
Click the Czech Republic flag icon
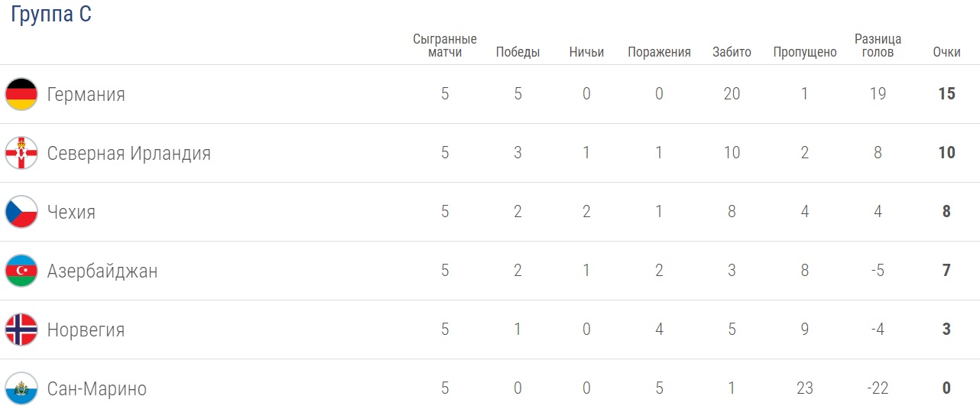(x=21, y=212)
